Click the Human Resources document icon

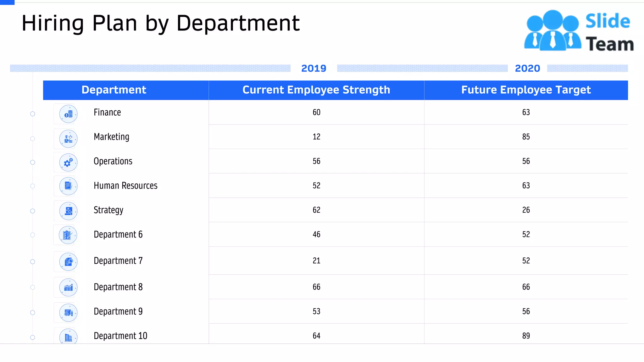pyautogui.click(x=68, y=186)
